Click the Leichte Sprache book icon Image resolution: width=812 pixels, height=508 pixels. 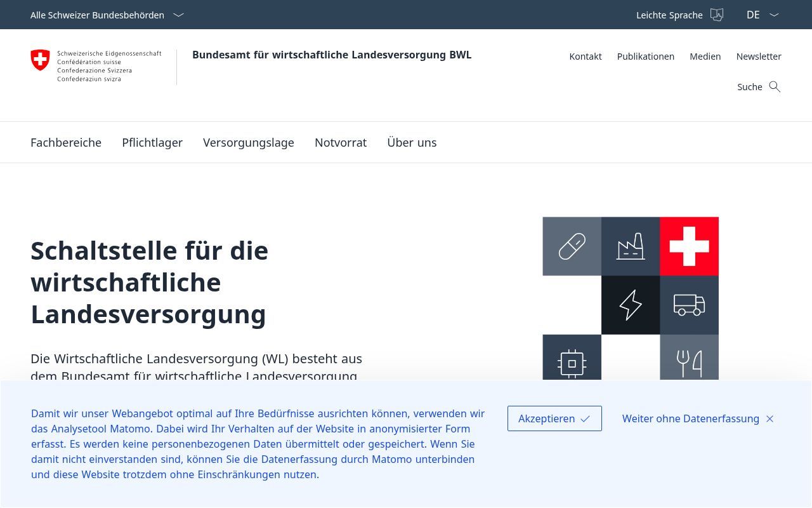[x=717, y=15]
